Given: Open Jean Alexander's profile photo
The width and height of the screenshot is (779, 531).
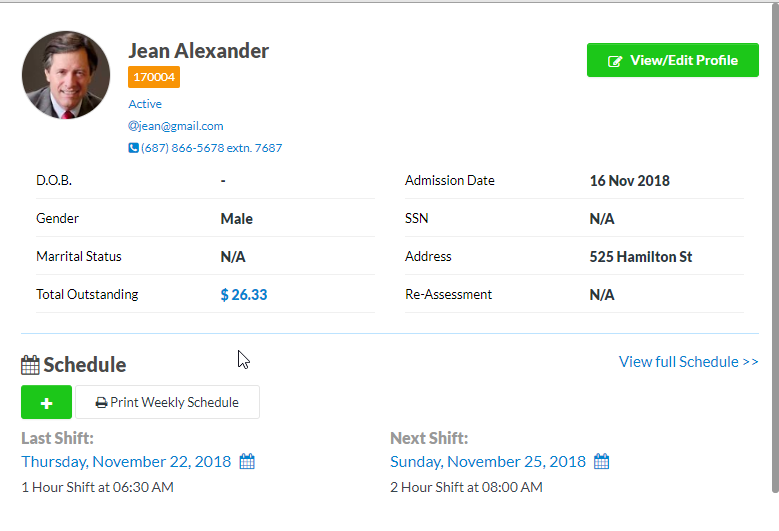Looking at the screenshot, I should point(66,75).
